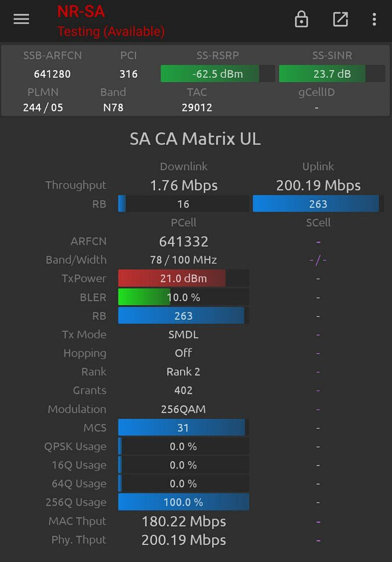Click the PCI value 316
Screen dimensions: 392x562
pos(128,74)
